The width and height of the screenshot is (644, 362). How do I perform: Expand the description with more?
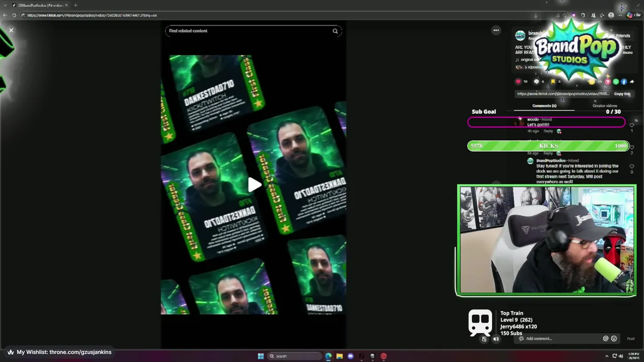(628, 52)
